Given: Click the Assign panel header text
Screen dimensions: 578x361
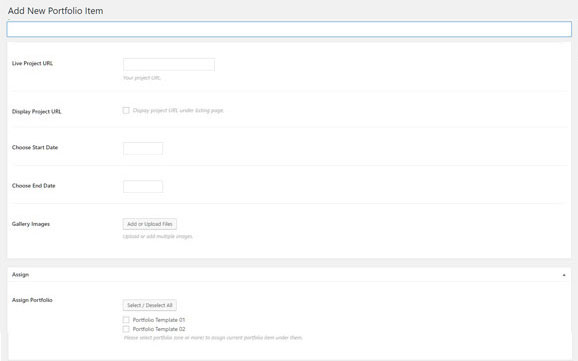Looking at the screenshot, I should [20, 275].
